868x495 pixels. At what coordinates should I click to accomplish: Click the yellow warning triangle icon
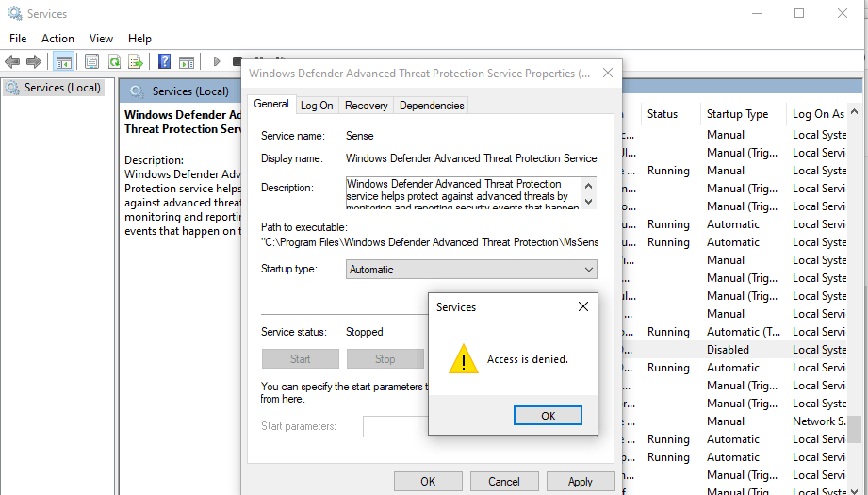pyautogui.click(x=464, y=359)
